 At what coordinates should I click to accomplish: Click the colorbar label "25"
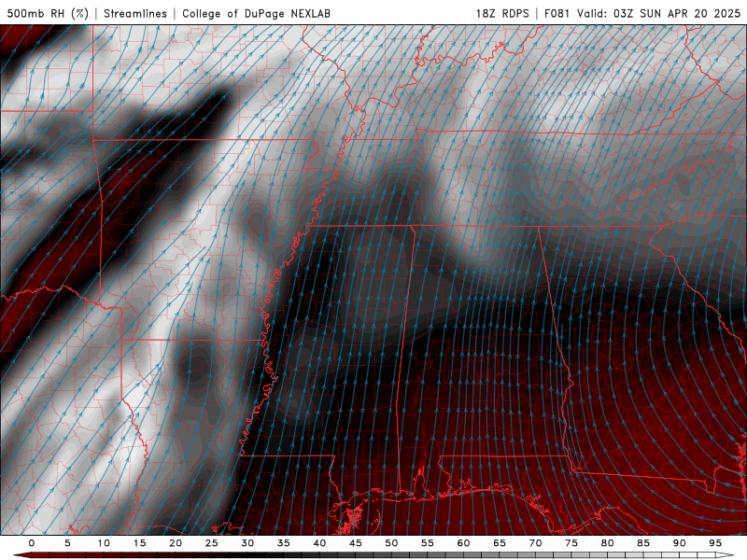(212, 543)
